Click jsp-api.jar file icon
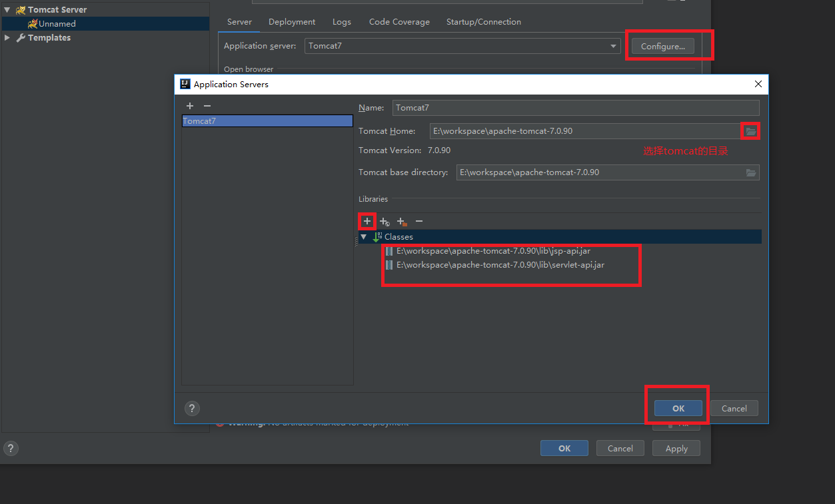835x504 pixels. coord(389,251)
